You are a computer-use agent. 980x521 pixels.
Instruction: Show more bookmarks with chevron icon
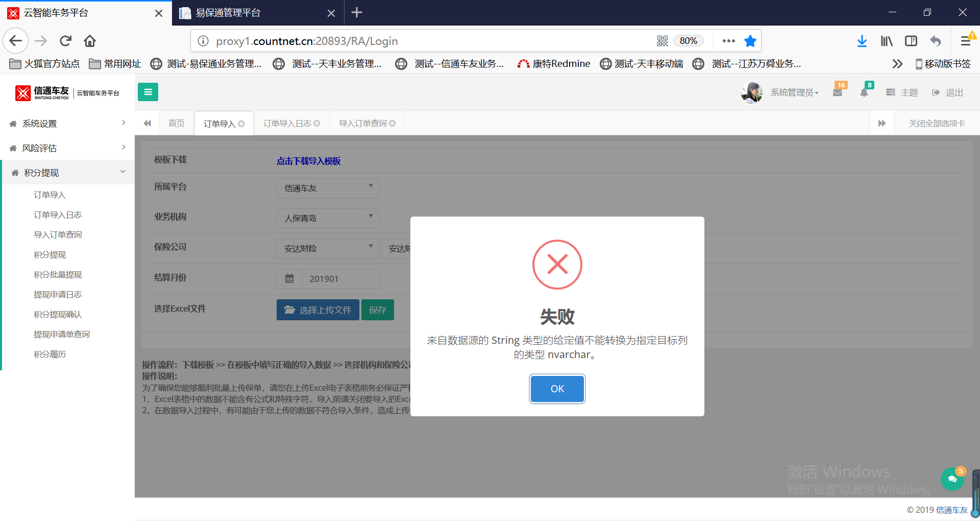tap(897, 64)
